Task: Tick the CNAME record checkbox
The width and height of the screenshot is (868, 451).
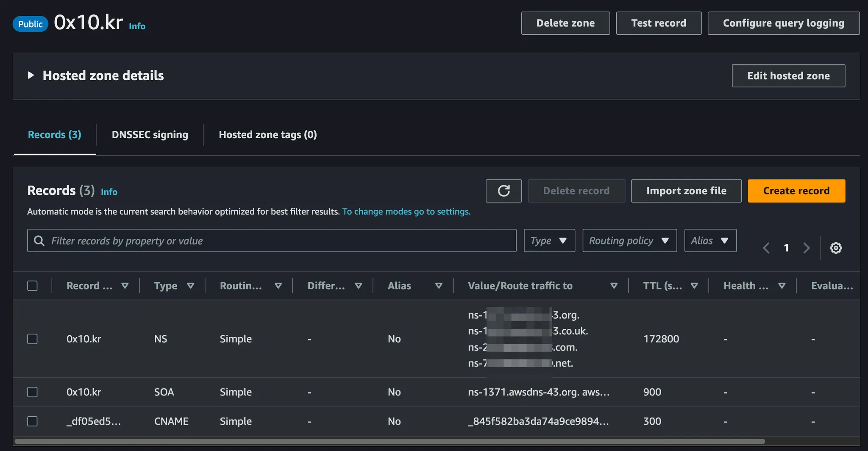Action: point(32,421)
